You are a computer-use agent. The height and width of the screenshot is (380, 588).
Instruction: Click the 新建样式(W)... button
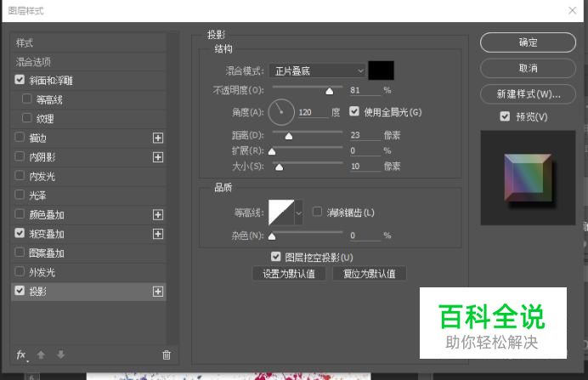[528, 94]
